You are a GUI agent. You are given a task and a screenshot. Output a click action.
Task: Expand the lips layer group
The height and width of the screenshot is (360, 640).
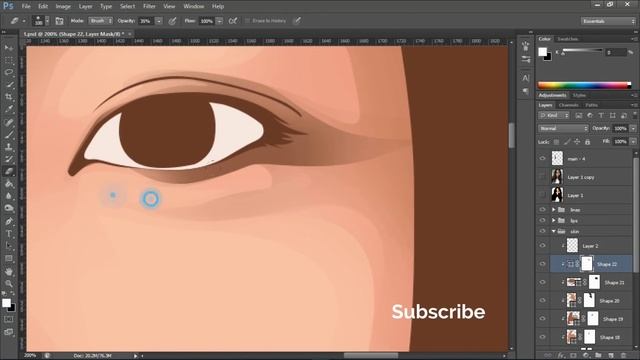[x=554, y=220]
